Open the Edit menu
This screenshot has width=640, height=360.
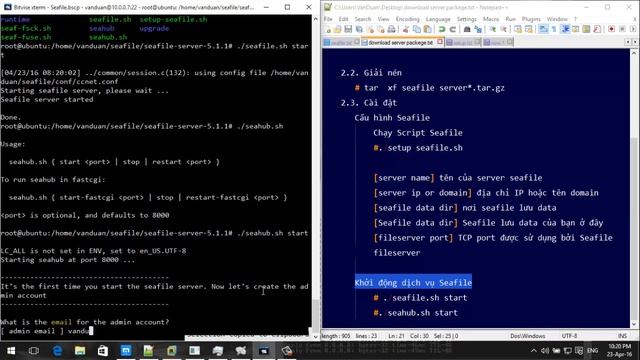point(344,19)
